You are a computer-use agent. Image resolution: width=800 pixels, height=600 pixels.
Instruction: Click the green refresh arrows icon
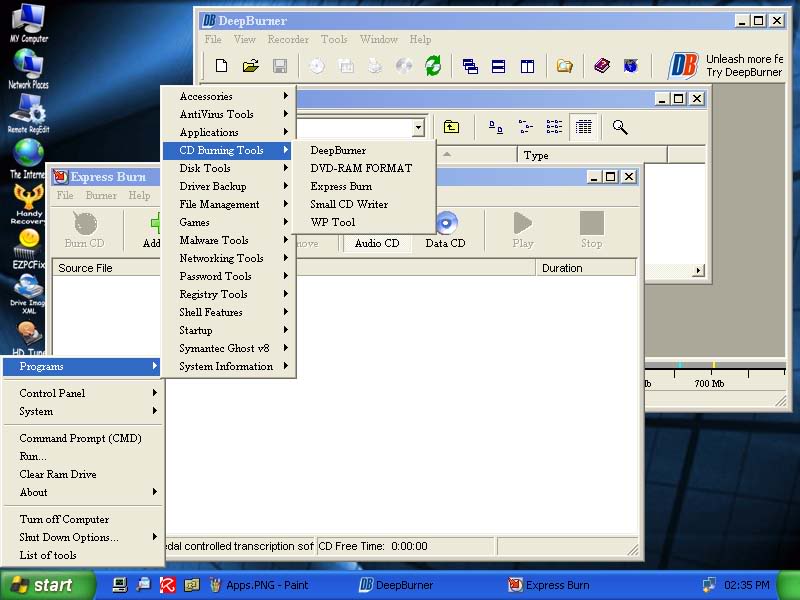coord(433,66)
